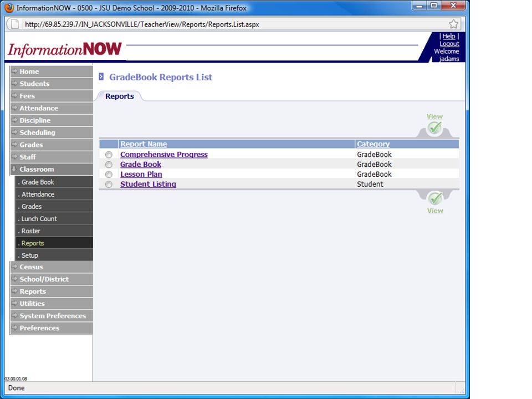Screen dimensions: 532x399
Task: Click the browser address bar URL
Action: pyautogui.click(x=142, y=24)
